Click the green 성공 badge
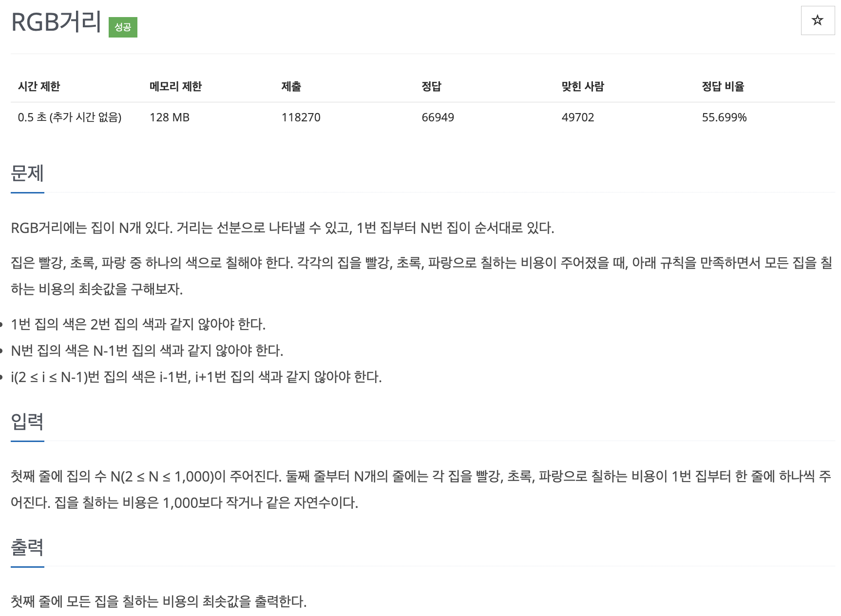The height and width of the screenshot is (616, 841). click(x=123, y=27)
